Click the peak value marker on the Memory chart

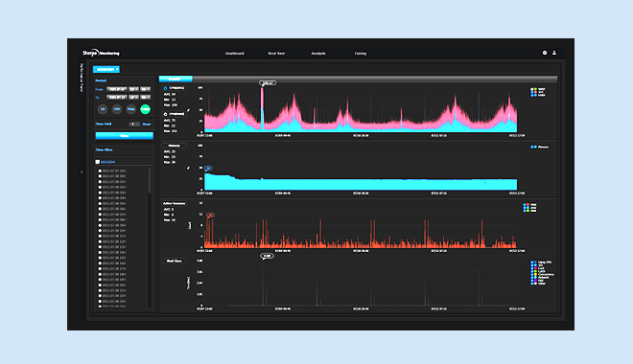(208, 169)
